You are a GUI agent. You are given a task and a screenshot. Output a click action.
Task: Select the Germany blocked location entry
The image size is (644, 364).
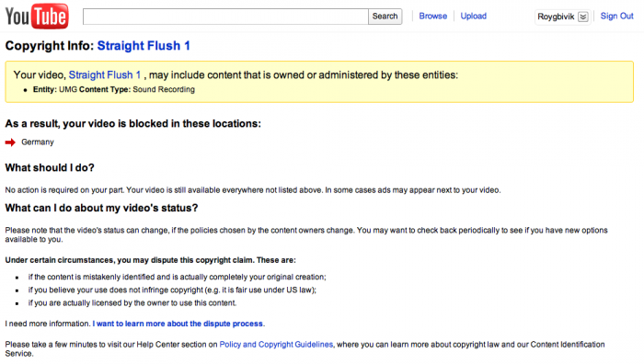click(38, 142)
